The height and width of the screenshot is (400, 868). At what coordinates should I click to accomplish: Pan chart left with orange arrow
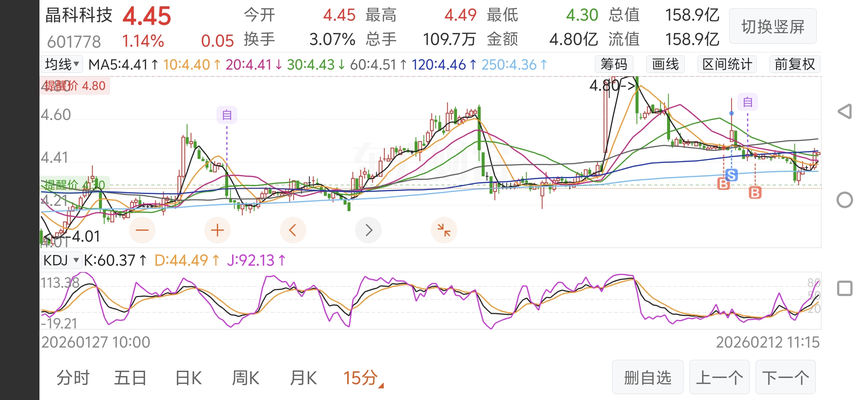tap(293, 230)
